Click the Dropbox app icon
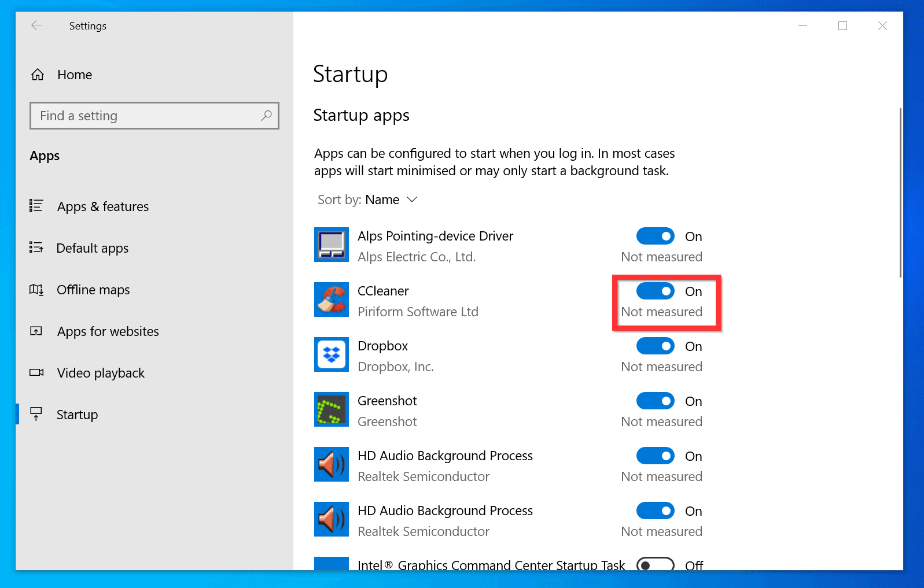Image resolution: width=924 pixels, height=588 pixels. coord(332,354)
